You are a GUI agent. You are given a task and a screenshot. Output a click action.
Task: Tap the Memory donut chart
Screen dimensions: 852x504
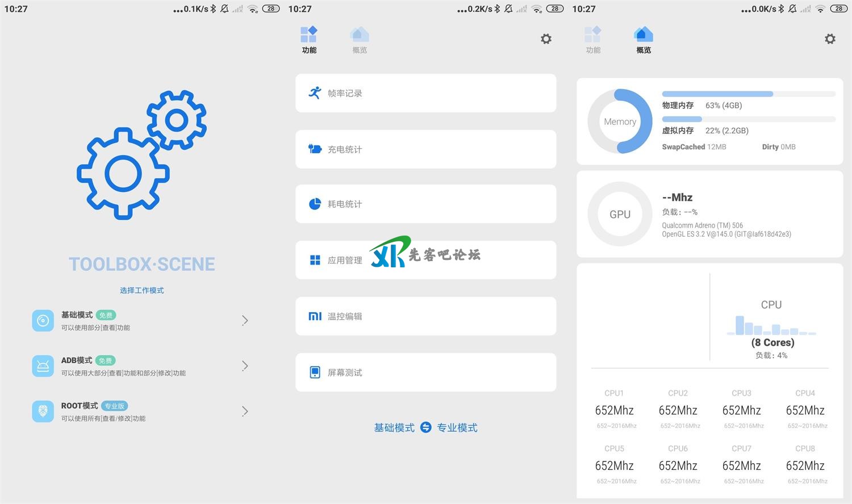[620, 121]
